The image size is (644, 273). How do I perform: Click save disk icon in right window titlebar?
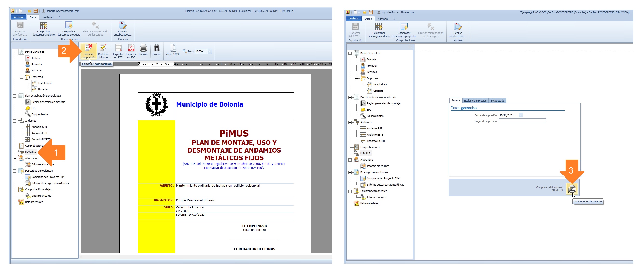371,12
